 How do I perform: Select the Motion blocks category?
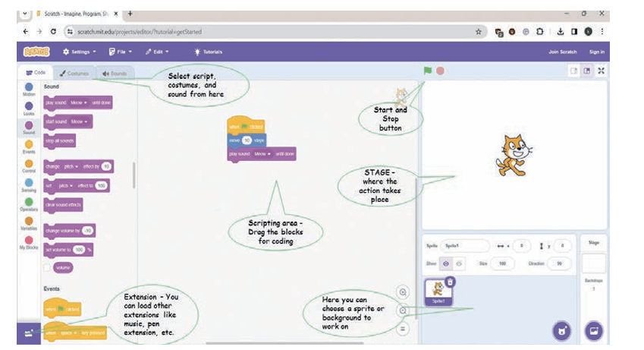coord(29,90)
